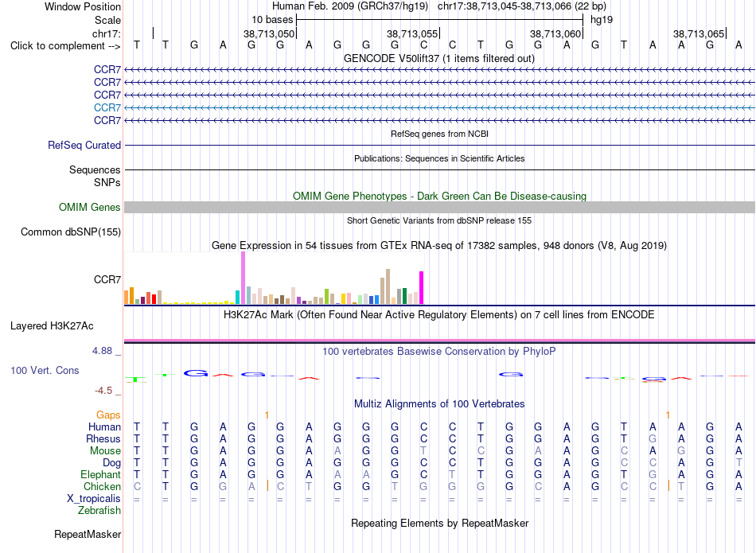
Task: Click the 100 Vert. Cons label
Action: [45, 370]
